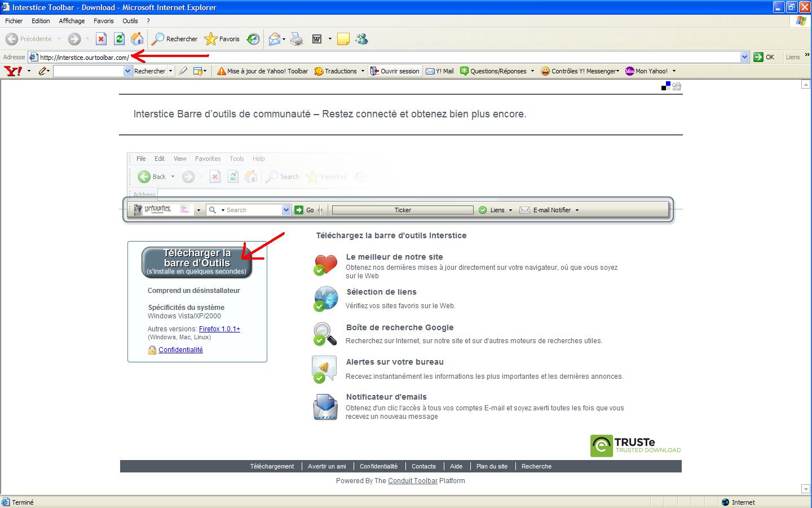Open the Fichier menu
Screen dimensions: 812x508
14,21
